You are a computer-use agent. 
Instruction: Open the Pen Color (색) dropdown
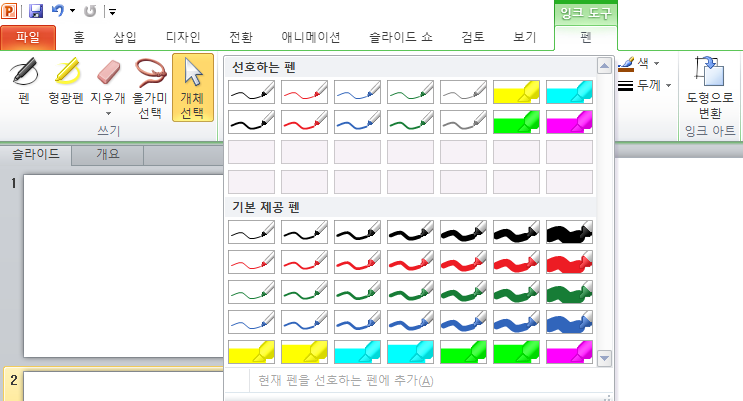[639, 63]
